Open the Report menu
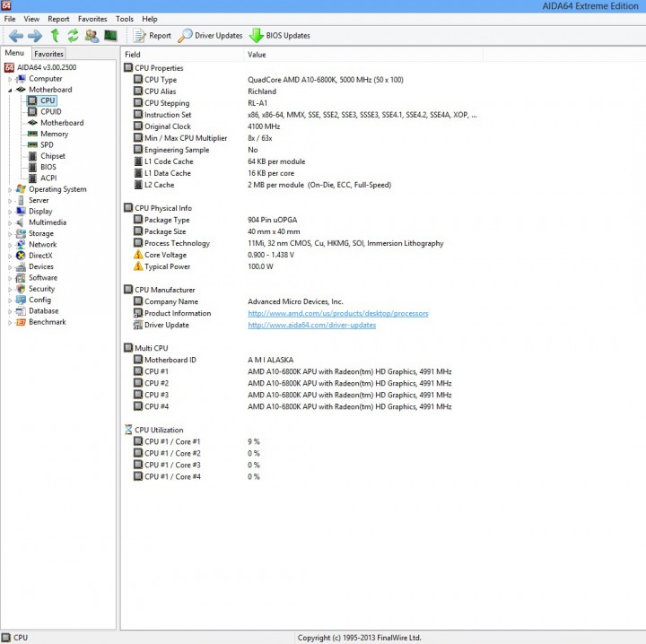 point(58,19)
